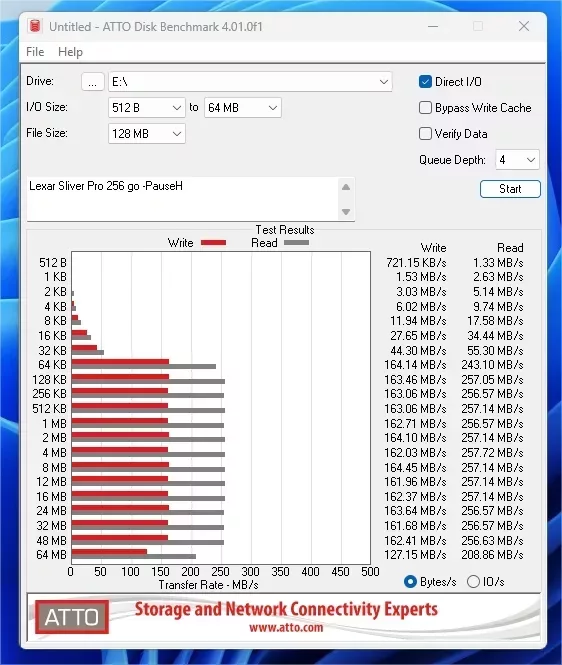Select the IO/s radio button
The height and width of the screenshot is (665, 562).
tap(473, 581)
